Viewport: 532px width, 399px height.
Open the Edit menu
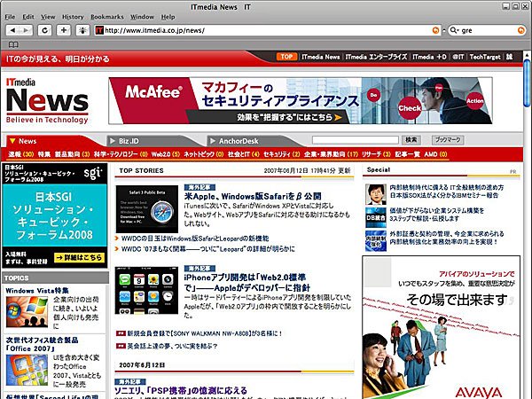pyautogui.click(x=28, y=17)
